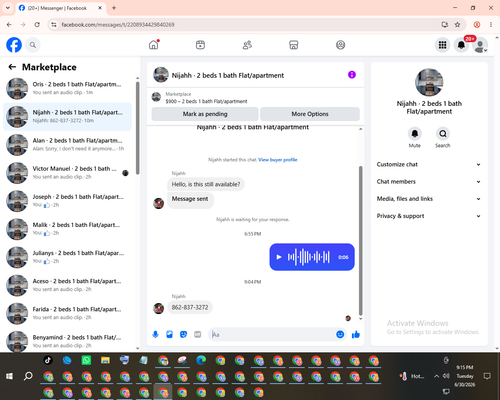Screen dimensions: 500x400
Task: Open WhatsApp from taskbar
Action: click(86, 360)
